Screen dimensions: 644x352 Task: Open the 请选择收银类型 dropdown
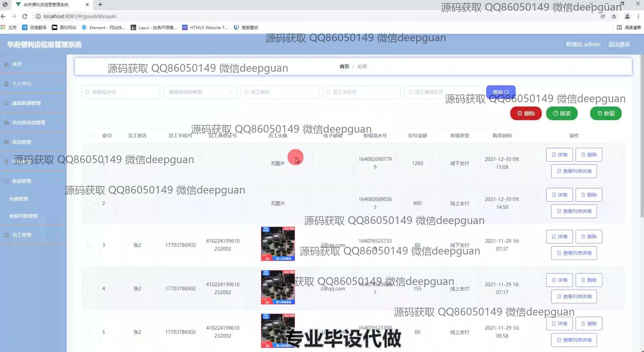click(x=200, y=92)
